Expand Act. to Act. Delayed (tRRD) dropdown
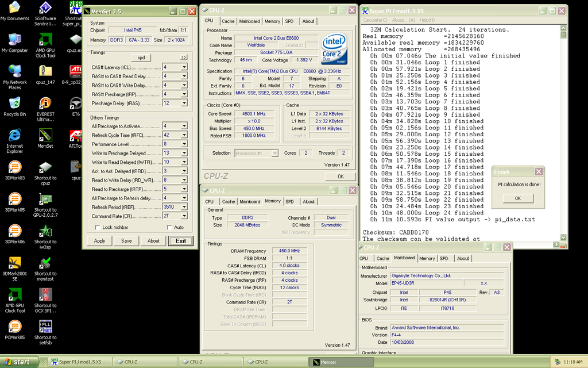This screenshot has height=368, width=588. (184, 171)
